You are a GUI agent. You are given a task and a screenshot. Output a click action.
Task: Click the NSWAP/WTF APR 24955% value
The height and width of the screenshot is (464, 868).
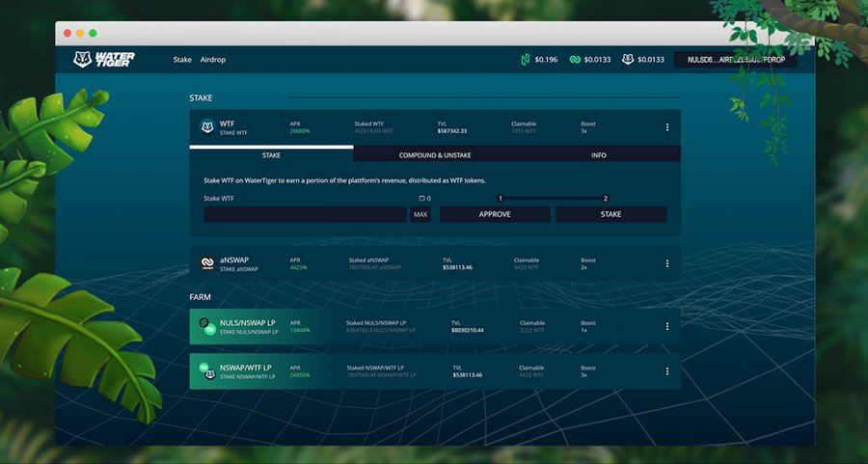tap(300, 375)
